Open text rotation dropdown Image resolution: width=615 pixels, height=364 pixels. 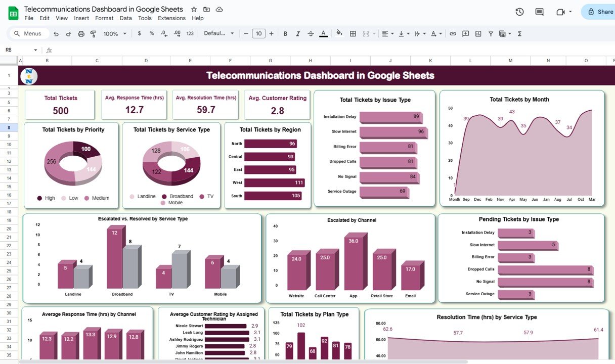click(x=435, y=34)
